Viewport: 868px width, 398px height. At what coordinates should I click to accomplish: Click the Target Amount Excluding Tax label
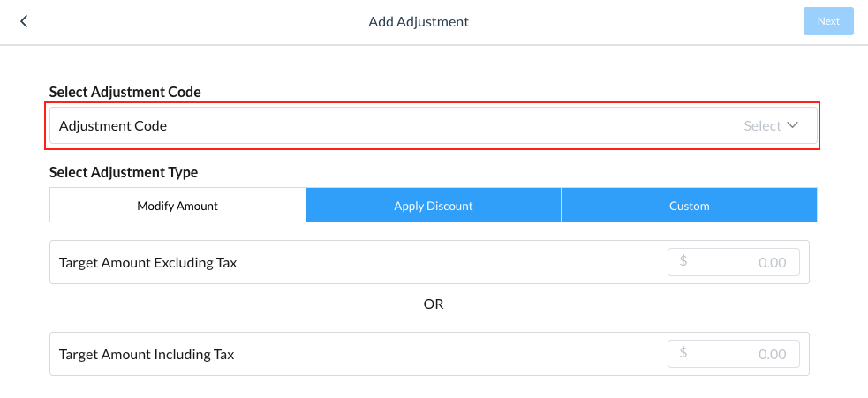pyautogui.click(x=147, y=262)
